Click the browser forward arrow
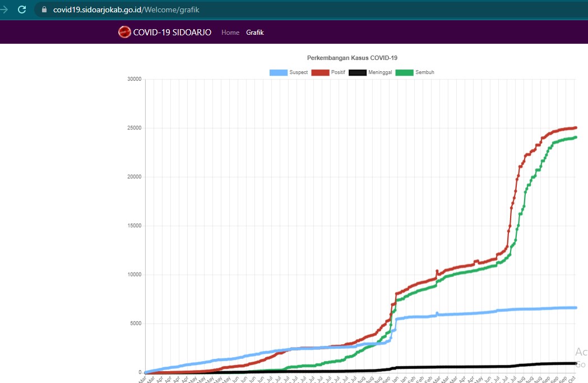This screenshot has height=383, width=588. point(4,10)
